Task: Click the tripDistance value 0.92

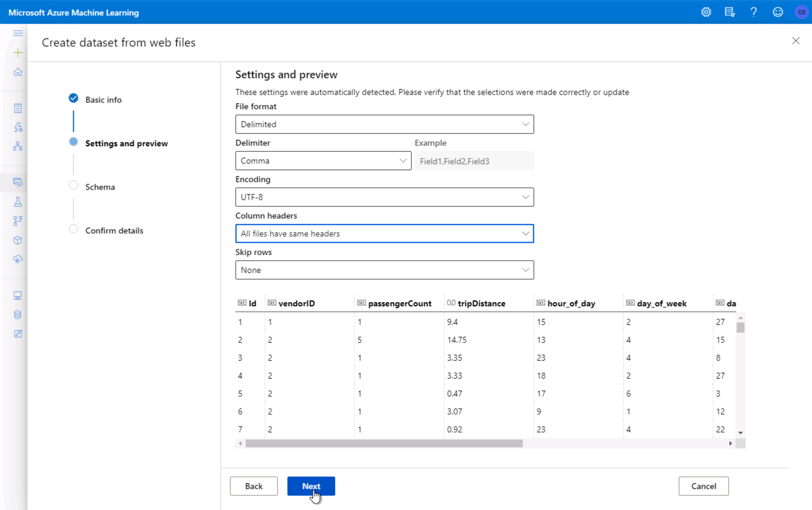Action: point(455,429)
